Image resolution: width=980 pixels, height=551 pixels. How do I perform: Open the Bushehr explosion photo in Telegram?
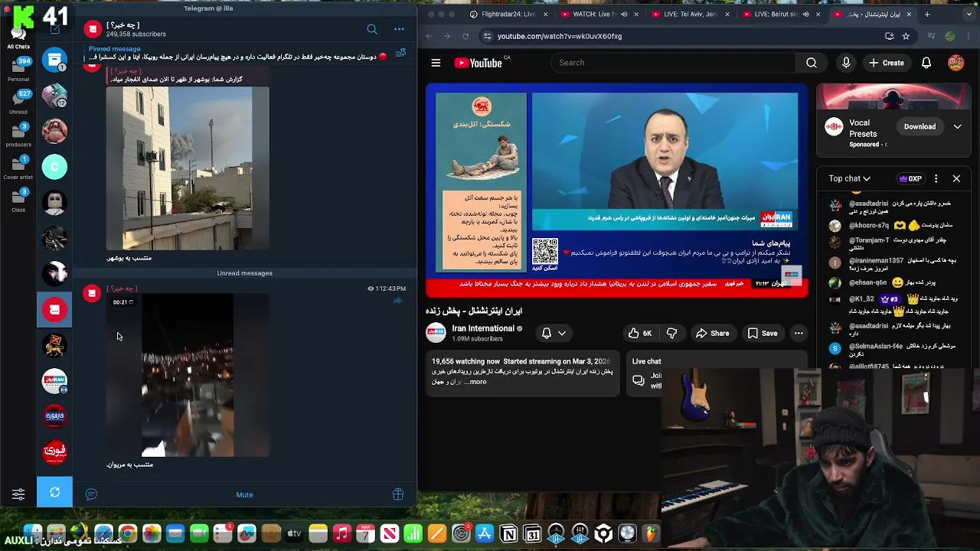click(188, 168)
